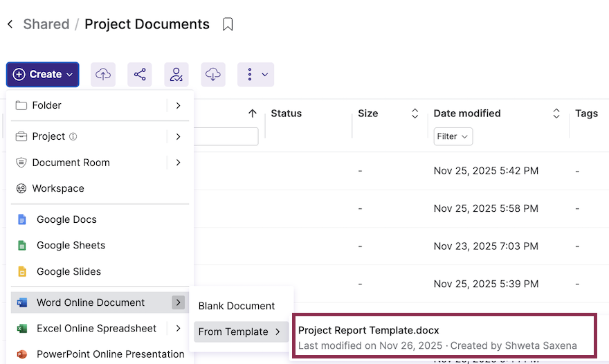Go back using the left chevron
The height and width of the screenshot is (364, 609).
pyautogui.click(x=10, y=24)
